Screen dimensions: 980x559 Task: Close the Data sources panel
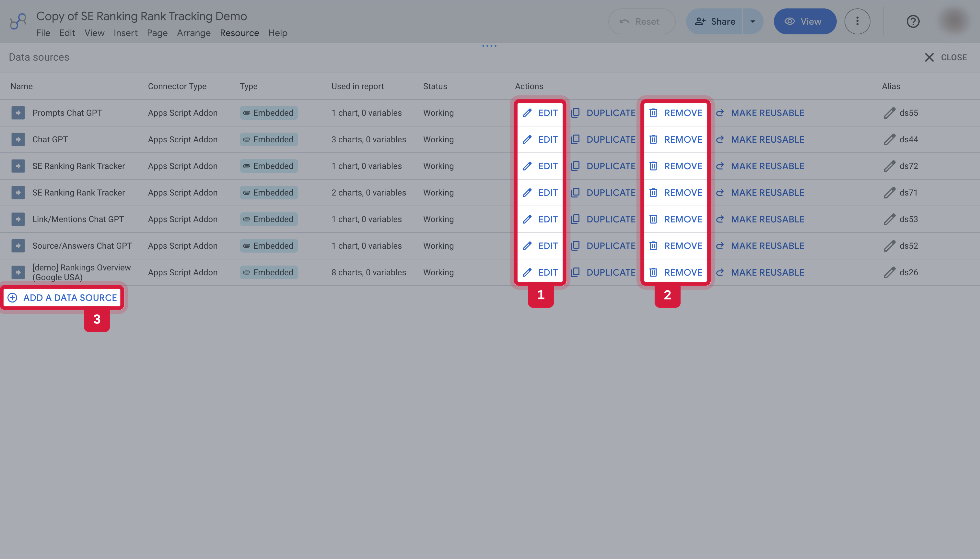(946, 57)
